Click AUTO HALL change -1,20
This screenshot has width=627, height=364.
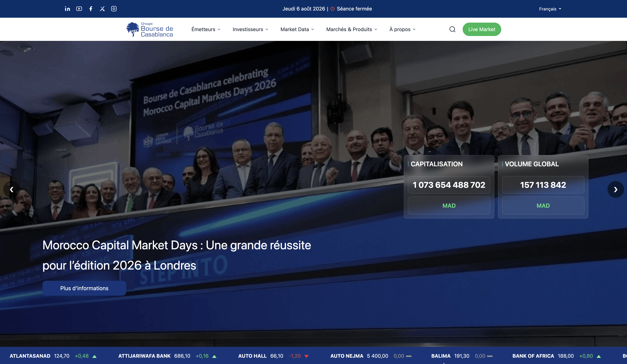point(295,356)
